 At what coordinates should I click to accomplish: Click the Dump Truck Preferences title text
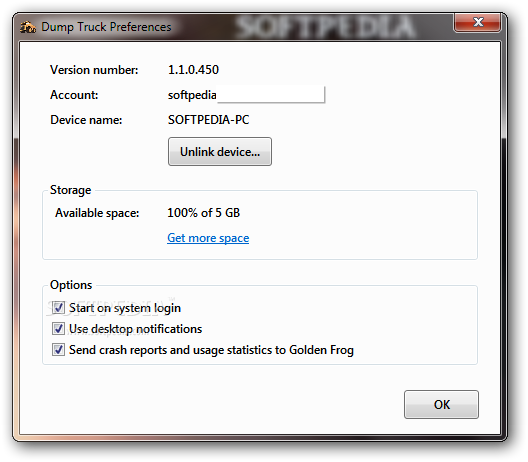click(x=106, y=27)
